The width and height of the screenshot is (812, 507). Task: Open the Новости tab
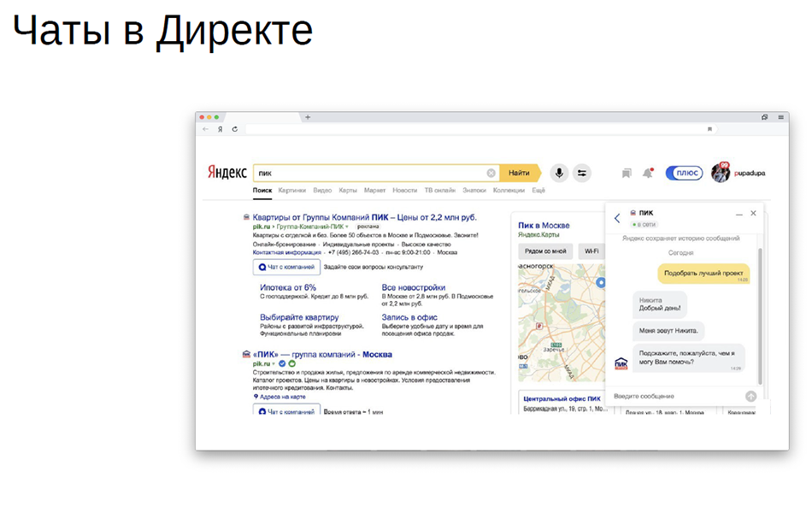tap(404, 190)
